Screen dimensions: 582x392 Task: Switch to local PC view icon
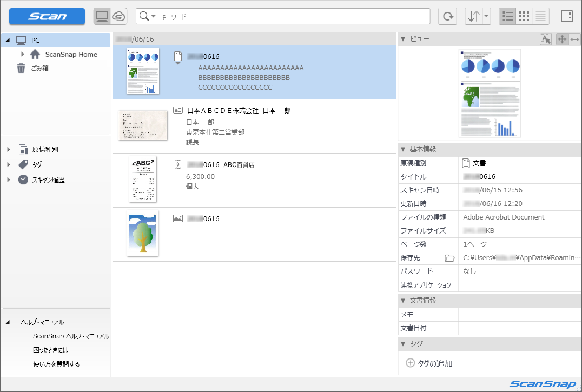pyautogui.click(x=102, y=16)
